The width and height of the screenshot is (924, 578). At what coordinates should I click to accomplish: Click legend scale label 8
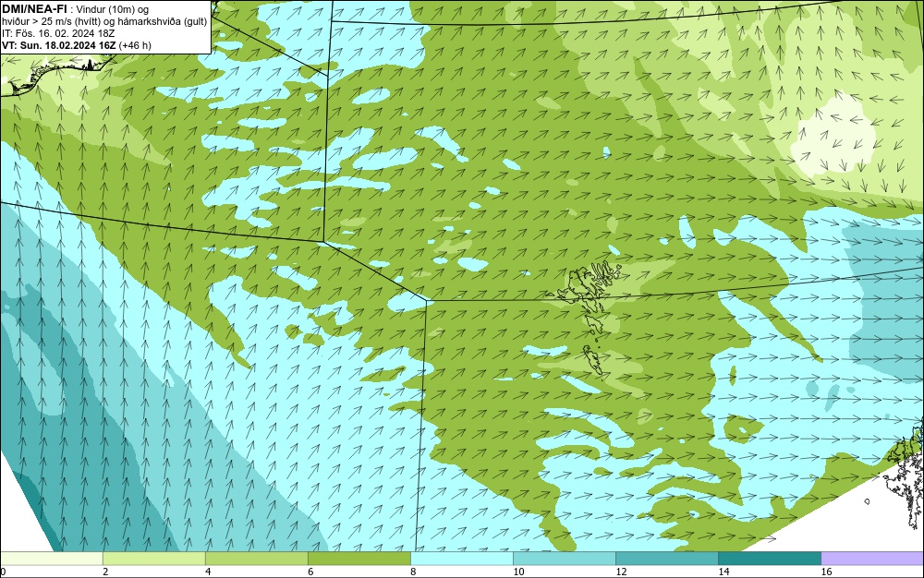tap(413, 572)
